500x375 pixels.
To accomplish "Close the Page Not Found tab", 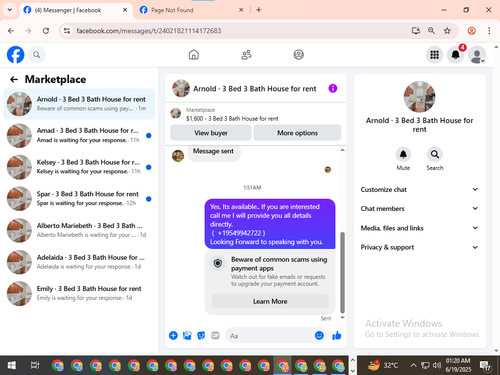I will tap(241, 10).
